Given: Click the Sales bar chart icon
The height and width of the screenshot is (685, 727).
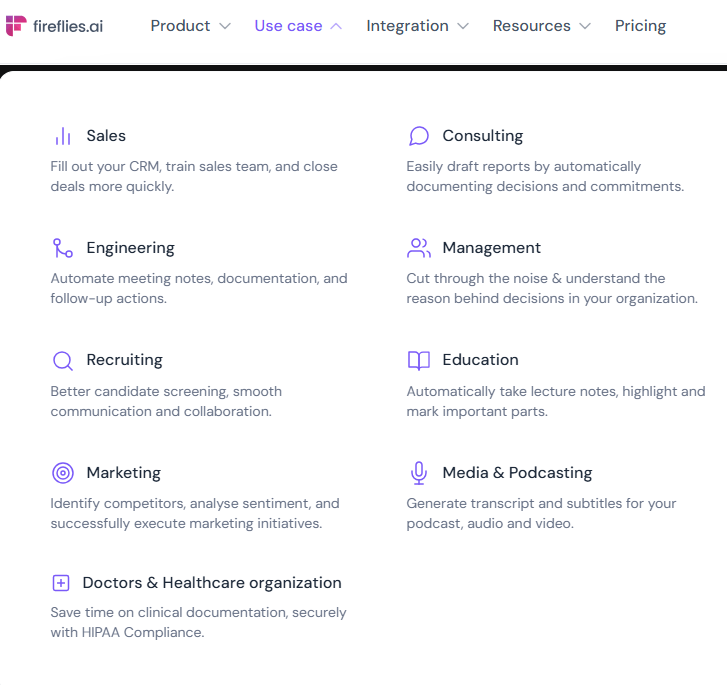Looking at the screenshot, I should click(x=63, y=136).
